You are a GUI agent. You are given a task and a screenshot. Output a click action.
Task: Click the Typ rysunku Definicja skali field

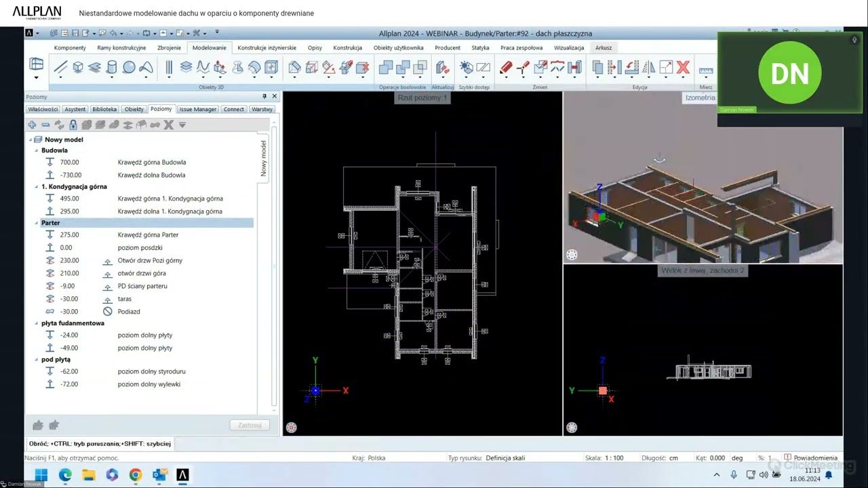pos(505,458)
